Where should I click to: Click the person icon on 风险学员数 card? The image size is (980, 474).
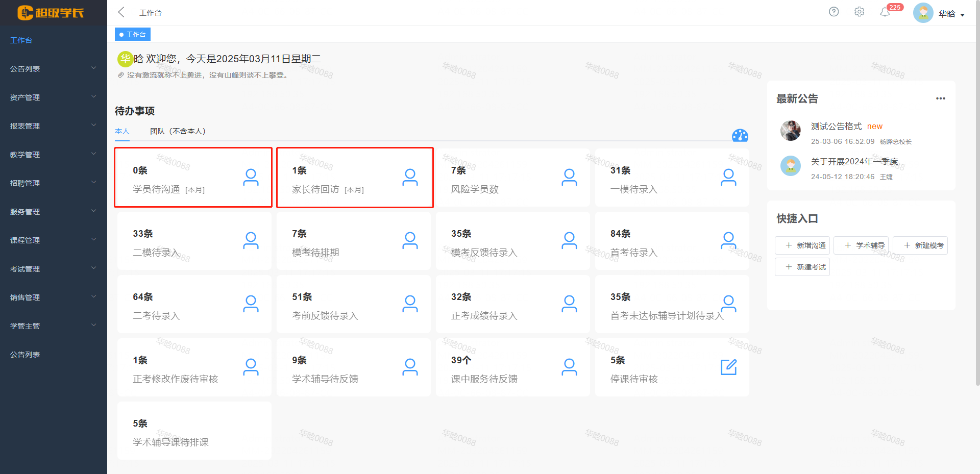point(569,177)
